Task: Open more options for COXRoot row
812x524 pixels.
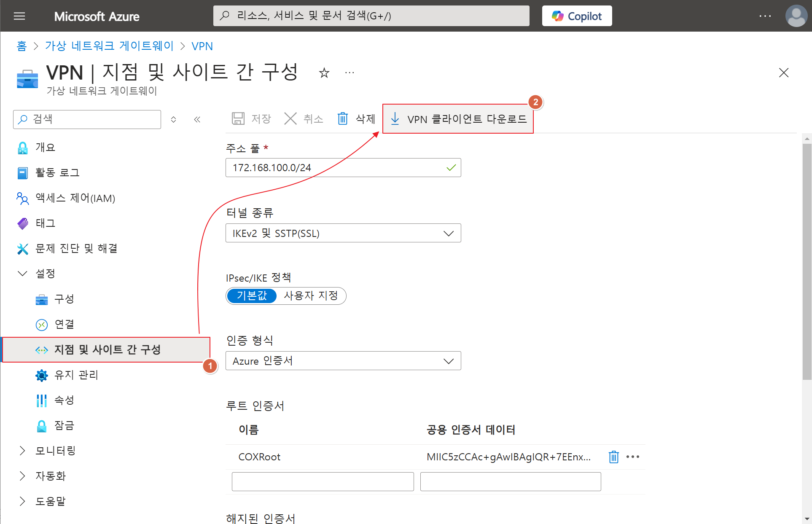Action: (633, 457)
